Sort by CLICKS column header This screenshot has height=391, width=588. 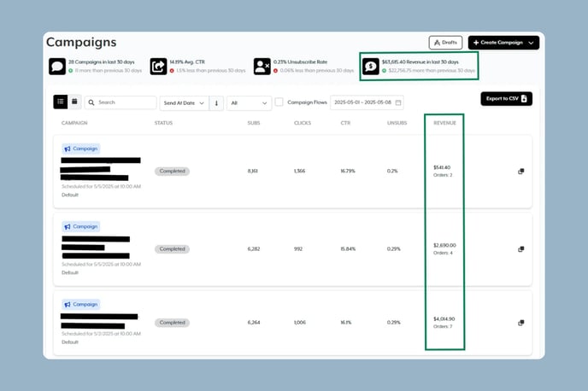click(x=303, y=123)
